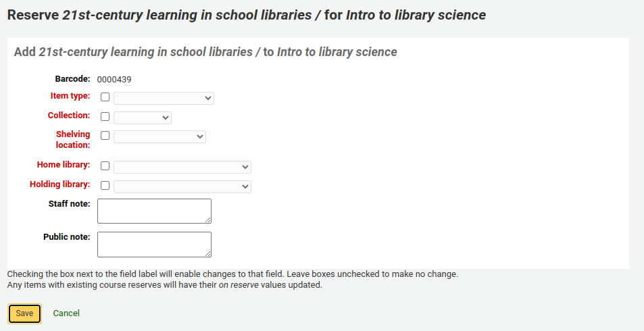Click the "Public note:" field label
The image size is (644, 331).
coord(66,237)
